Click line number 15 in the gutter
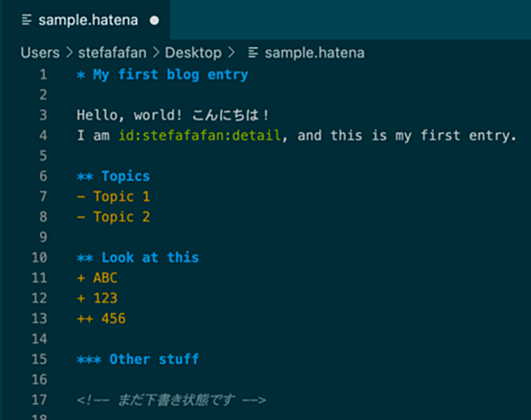This screenshot has height=420, width=531. tap(39, 359)
